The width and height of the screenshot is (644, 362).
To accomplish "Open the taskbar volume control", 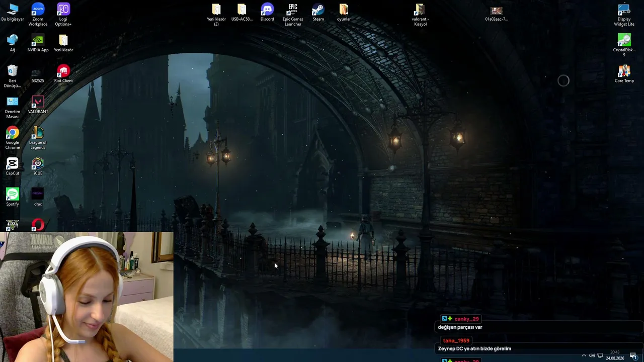I will tap(592, 356).
